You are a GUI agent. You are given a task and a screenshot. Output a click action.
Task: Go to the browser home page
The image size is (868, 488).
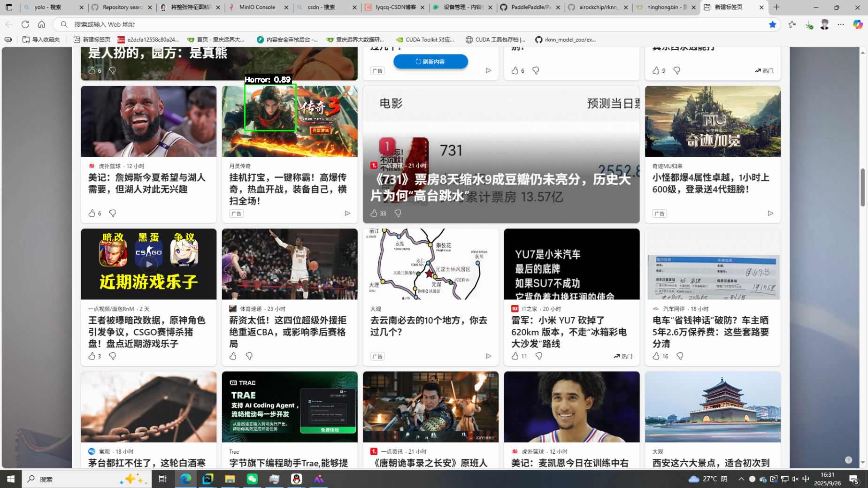42,24
